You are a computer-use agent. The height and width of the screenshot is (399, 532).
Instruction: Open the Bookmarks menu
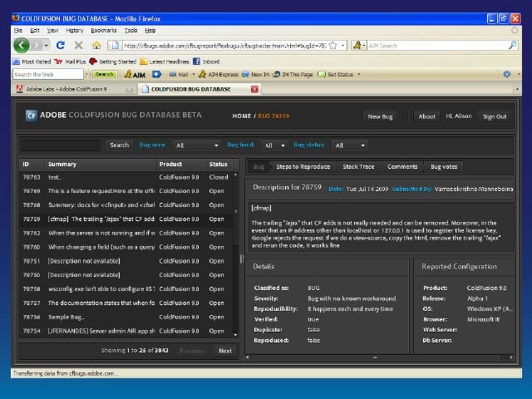pyautogui.click(x=103, y=31)
